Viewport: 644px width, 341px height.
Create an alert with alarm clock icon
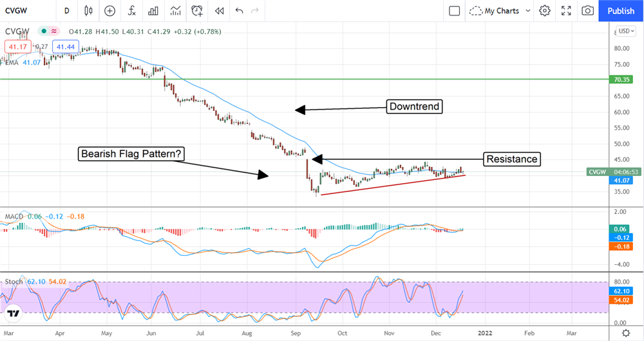(x=197, y=11)
